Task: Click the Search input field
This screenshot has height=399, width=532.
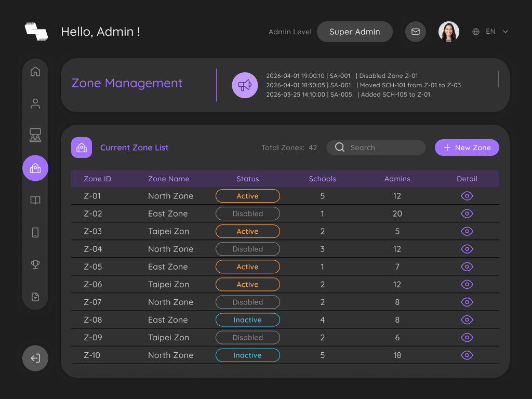Action: (376, 148)
